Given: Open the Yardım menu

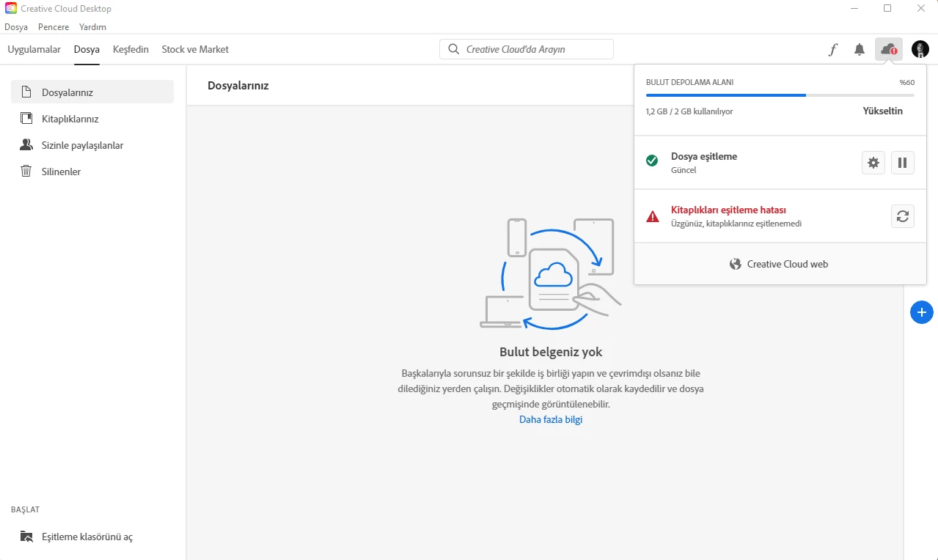Looking at the screenshot, I should click(x=92, y=27).
